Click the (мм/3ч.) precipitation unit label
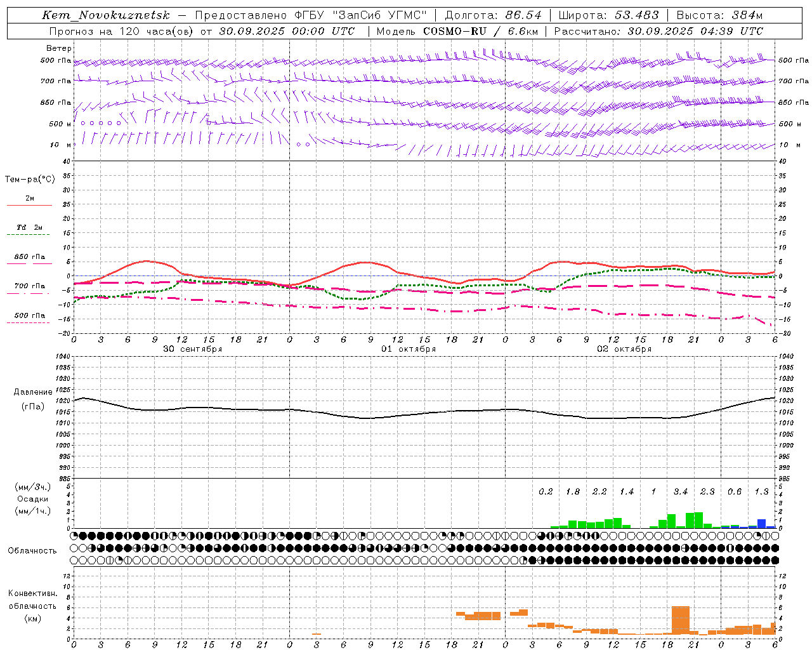812x650 pixels. (32, 487)
